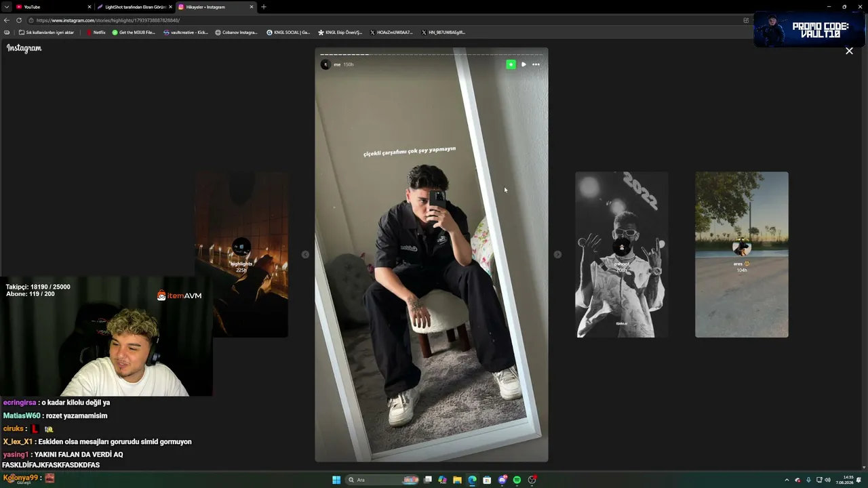Click the microphone tray icon

808,480
